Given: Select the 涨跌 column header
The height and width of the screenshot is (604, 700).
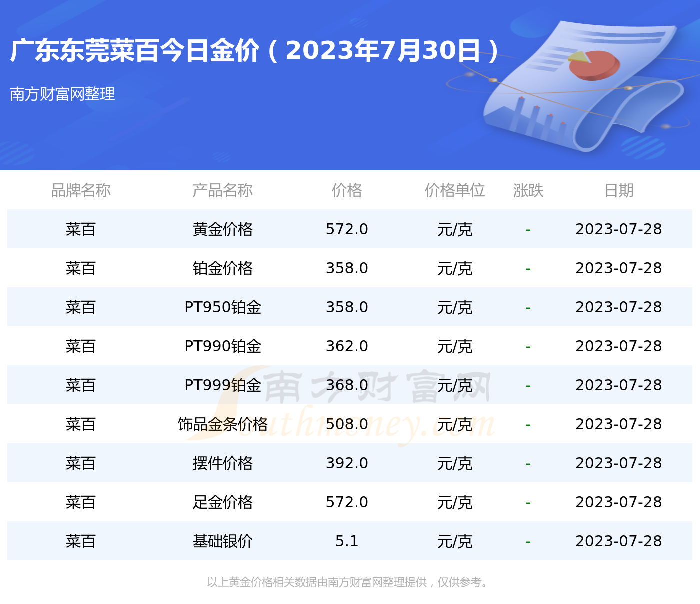Looking at the screenshot, I should [528, 190].
